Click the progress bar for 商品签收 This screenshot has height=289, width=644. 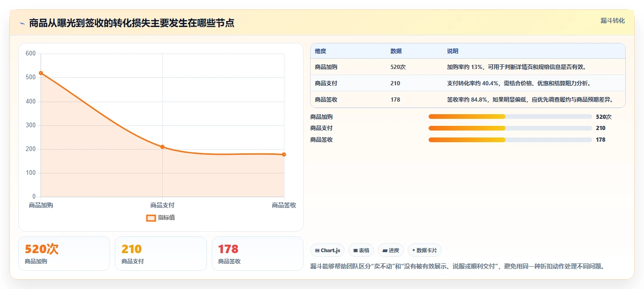pyautogui.click(x=510, y=140)
